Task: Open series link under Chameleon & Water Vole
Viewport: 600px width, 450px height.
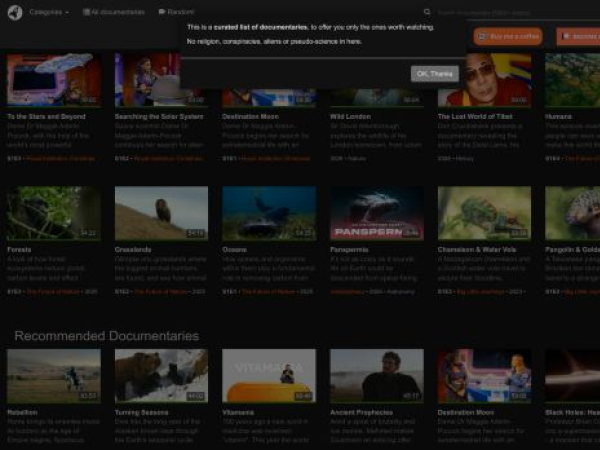Action: pos(481,292)
